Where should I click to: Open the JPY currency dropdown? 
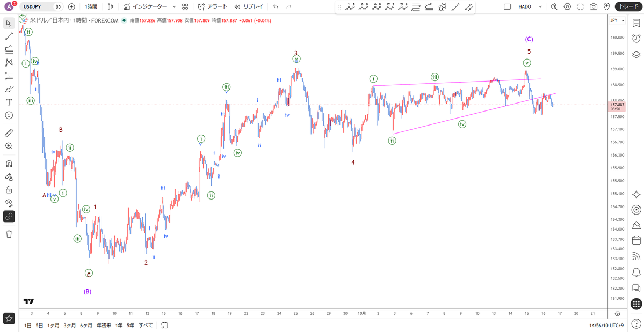click(x=617, y=20)
